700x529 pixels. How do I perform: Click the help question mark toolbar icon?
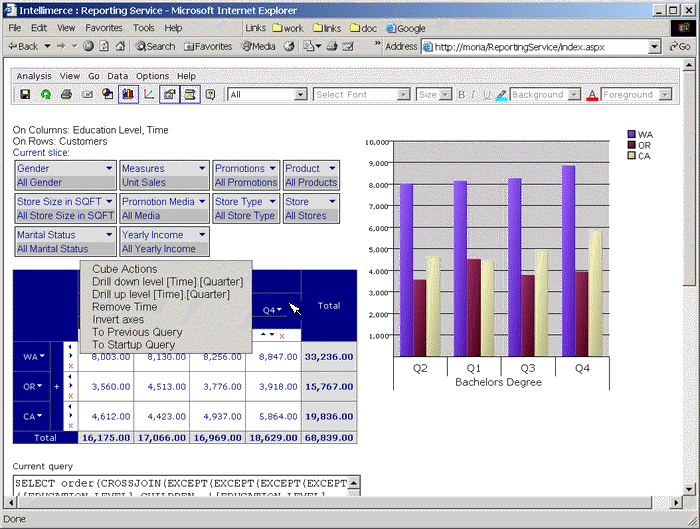[210, 94]
